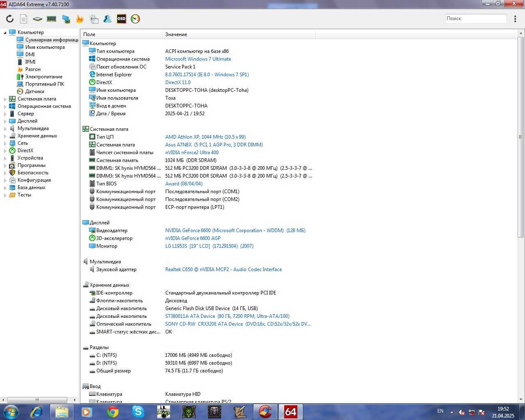Open the LG L1953S monitor link
Viewport: 525px width, 420px height.
click(x=210, y=246)
